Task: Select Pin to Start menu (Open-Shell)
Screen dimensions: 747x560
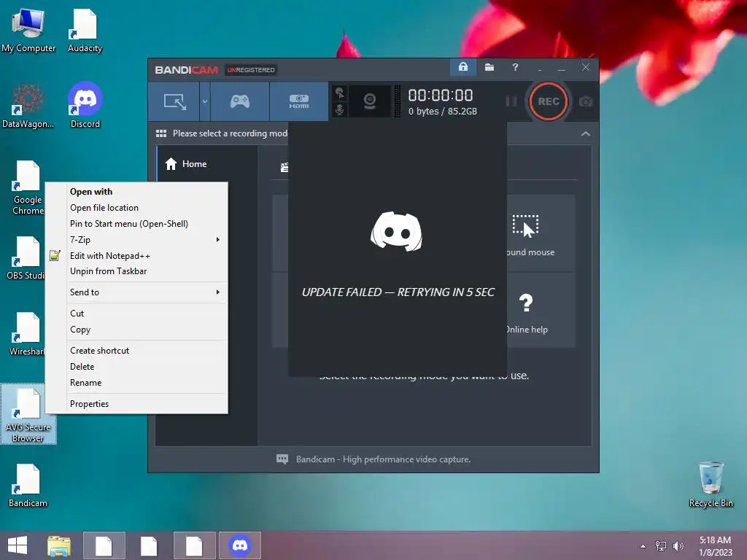Action: 136,223
